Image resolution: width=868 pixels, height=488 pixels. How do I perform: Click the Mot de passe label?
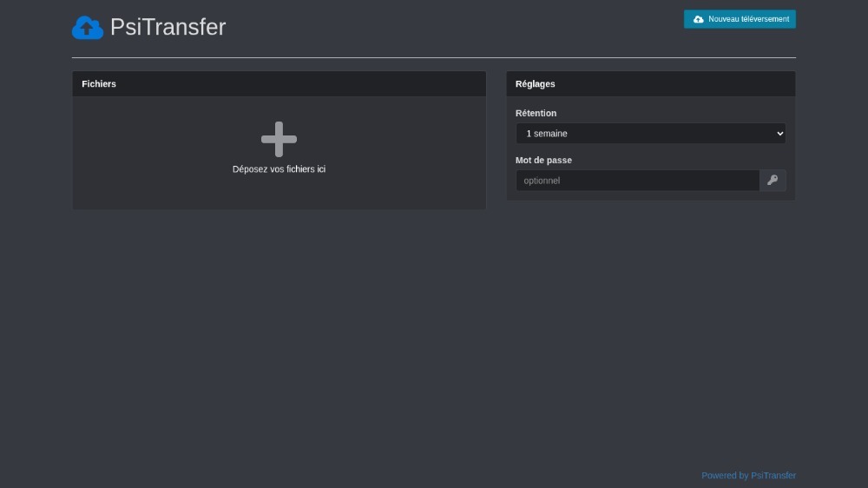(543, 160)
